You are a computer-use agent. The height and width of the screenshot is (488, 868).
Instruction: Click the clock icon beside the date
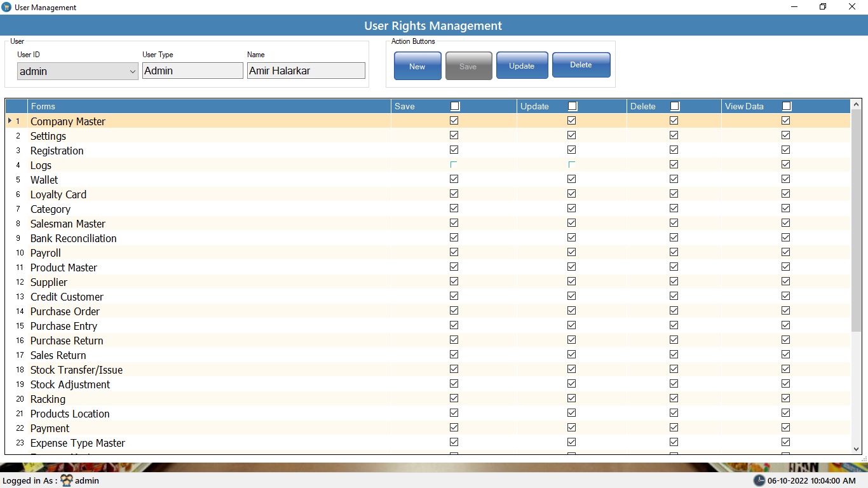coord(759,480)
